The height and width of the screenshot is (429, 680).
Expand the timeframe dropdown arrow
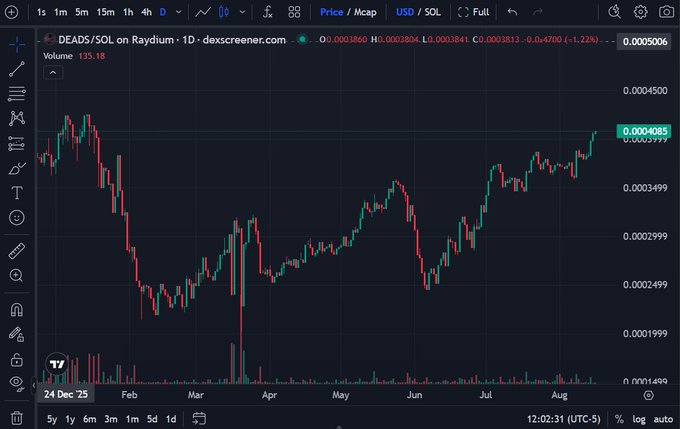coord(178,12)
